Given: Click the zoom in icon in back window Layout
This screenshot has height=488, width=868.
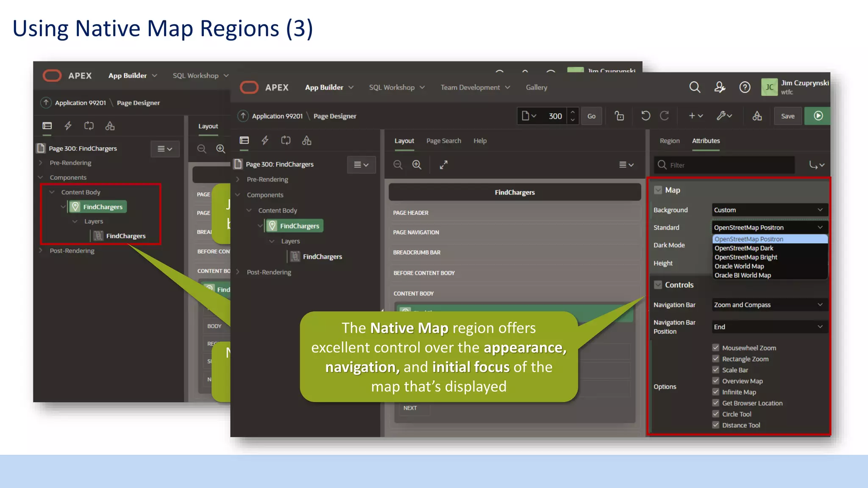Looking at the screenshot, I should pyautogui.click(x=221, y=149).
